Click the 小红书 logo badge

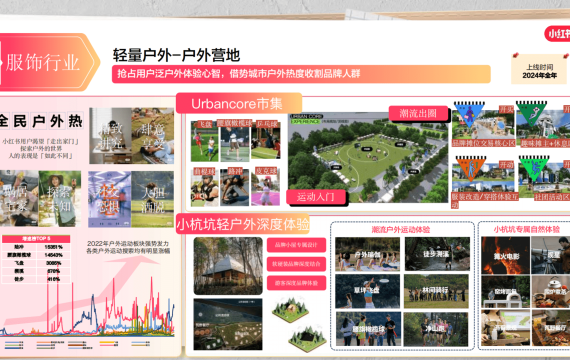point(557,34)
